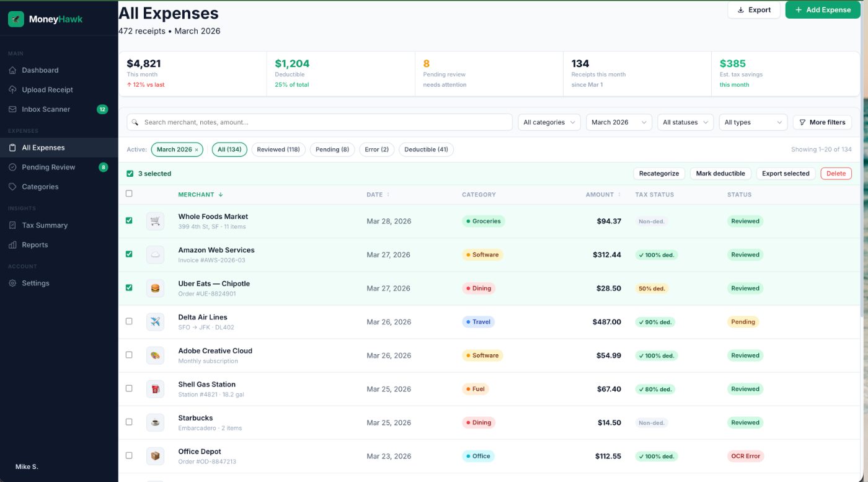Toggle the select-all checkbox in table header

(129, 194)
